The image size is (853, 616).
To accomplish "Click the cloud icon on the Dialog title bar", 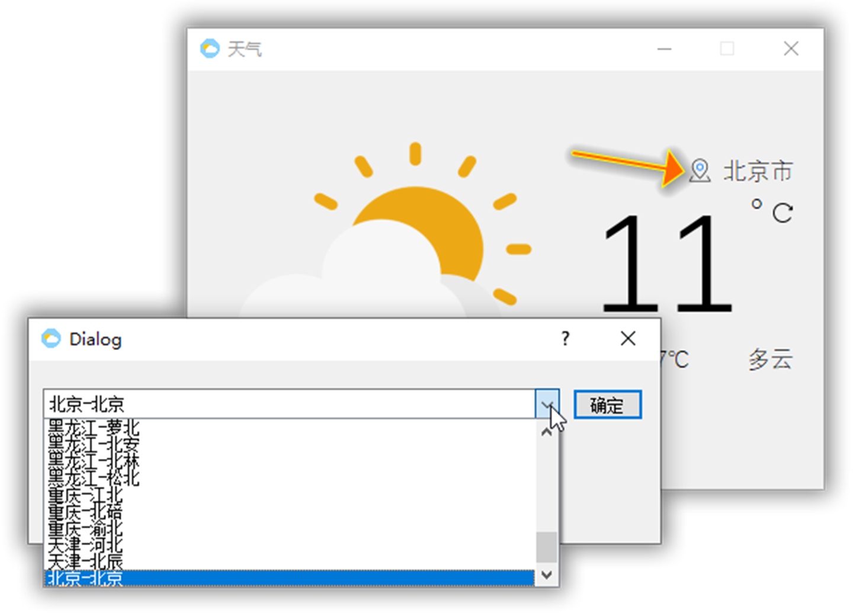I will pyautogui.click(x=52, y=339).
